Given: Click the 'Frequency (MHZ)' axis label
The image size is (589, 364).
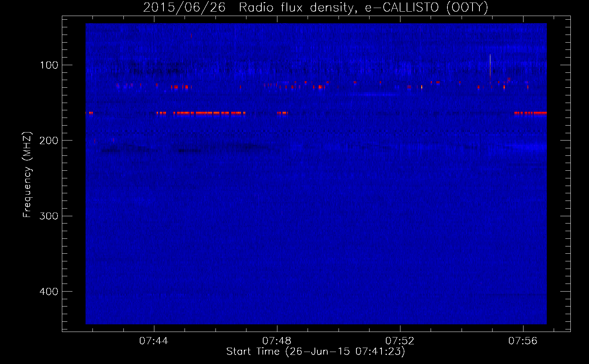Looking at the screenshot, I should [x=27, y=175].
